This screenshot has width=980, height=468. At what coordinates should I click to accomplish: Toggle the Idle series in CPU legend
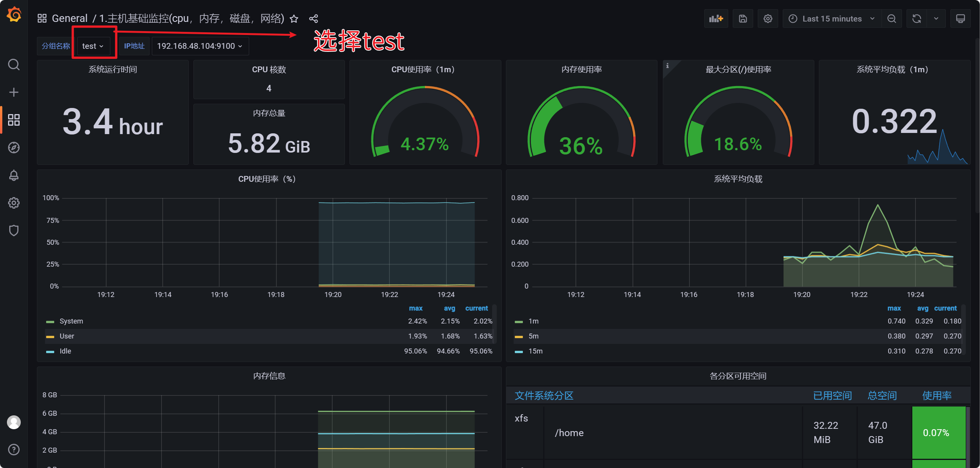pos(65,351)
